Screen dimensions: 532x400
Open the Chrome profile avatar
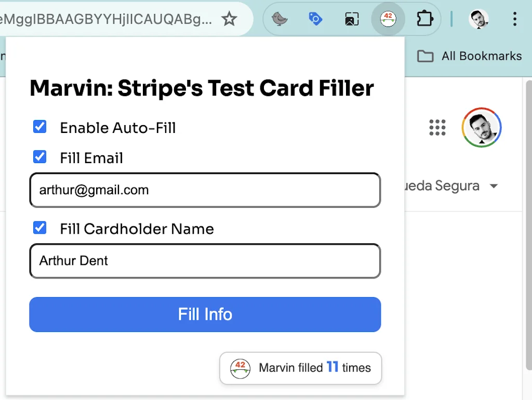(478, 20)
